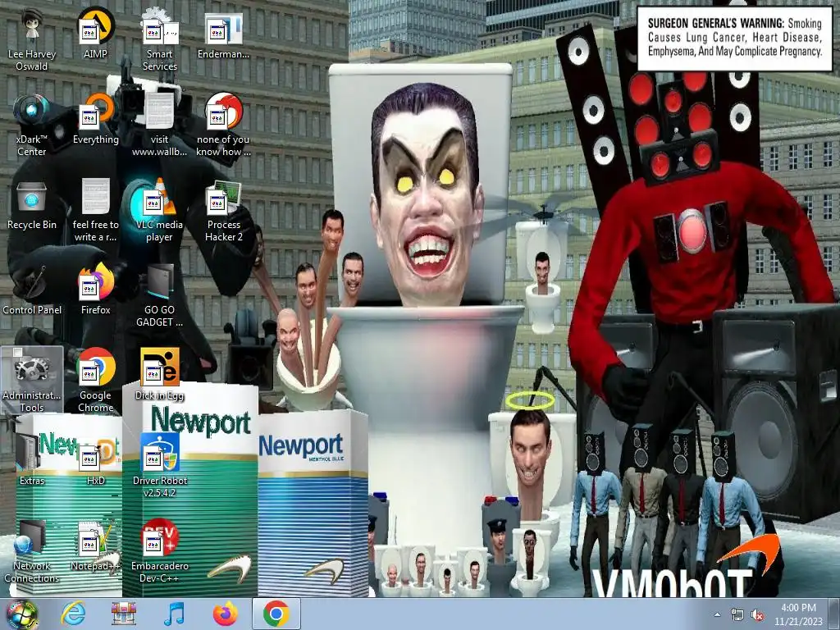Launch the HxD hex editor shortcut
The image size is (840, 630).
coord(95,461)
